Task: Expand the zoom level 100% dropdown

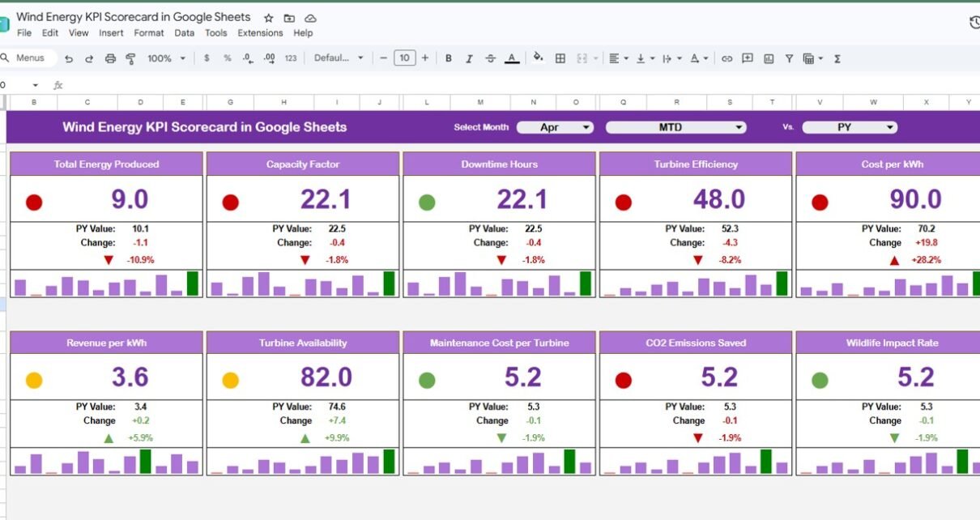Action: click(x=166, y=58)
